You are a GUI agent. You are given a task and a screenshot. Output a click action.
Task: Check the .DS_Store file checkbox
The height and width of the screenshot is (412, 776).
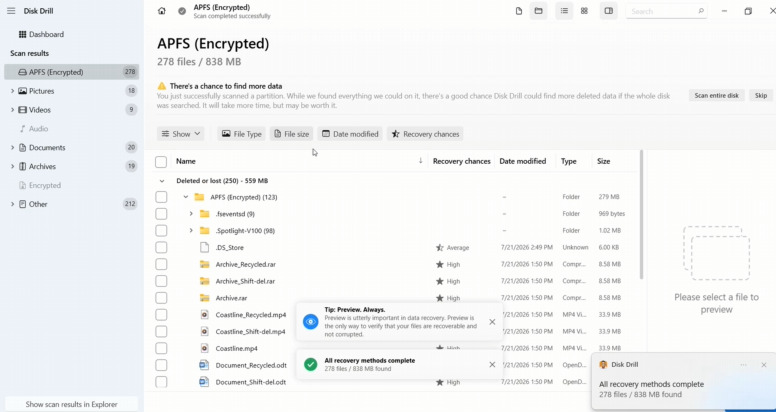(x=161, y=248)
